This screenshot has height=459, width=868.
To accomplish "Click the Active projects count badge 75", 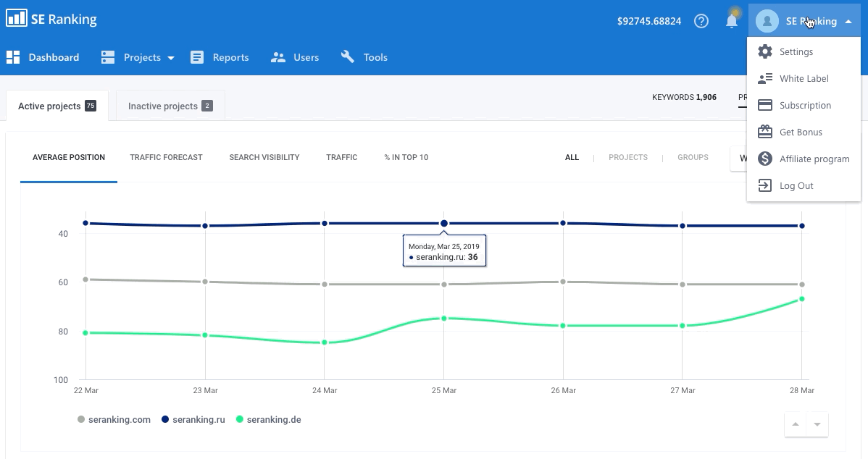I will coord(91,106).
